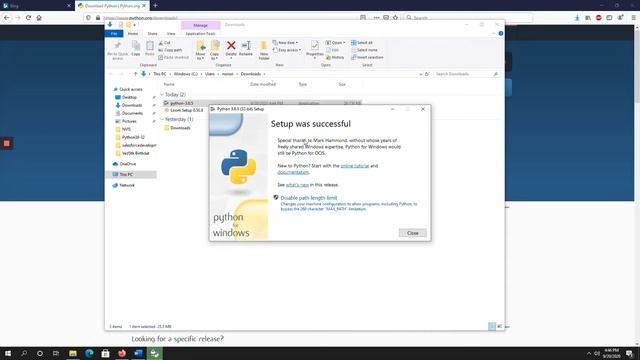This screenshot has width=640, height=360.
Task: Click the Search Downloads field
Action: [466, 74]
